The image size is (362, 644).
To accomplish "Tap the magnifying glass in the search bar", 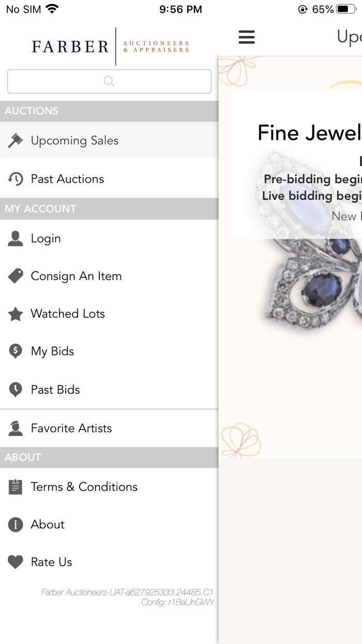I will 109,81.
